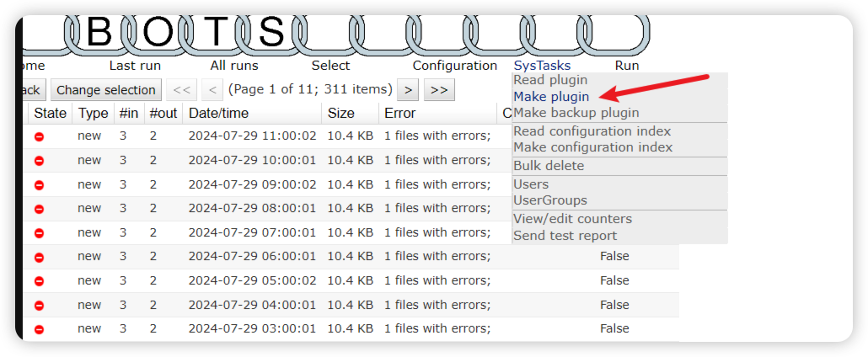Jump to last page with >> button
The width and height of the screenshot is (868, 357).
tap(439, 90)
